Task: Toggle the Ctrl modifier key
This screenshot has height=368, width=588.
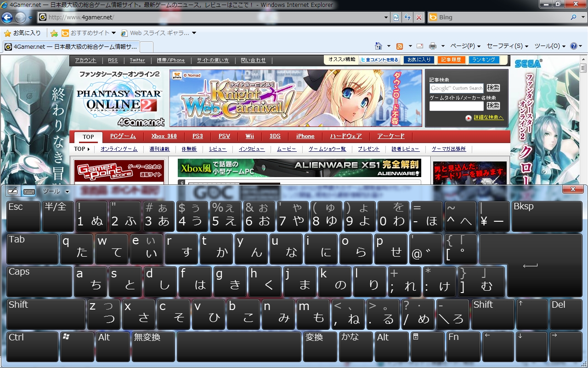Action: [x=32, y=346]
